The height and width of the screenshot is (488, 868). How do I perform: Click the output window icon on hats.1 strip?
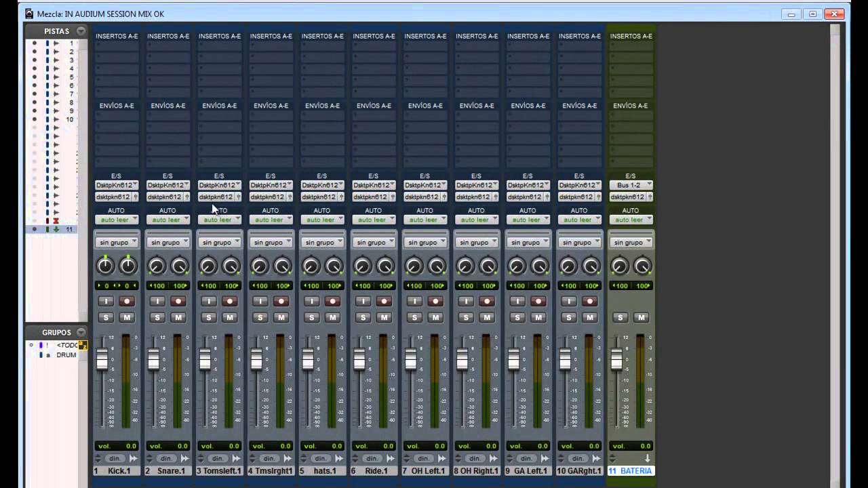pos(341,197)
